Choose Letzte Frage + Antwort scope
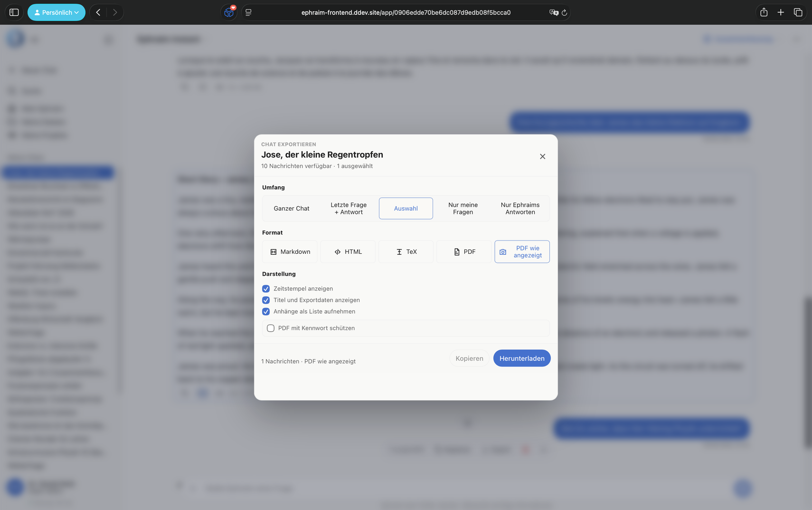812x510 pixels. 349,208
